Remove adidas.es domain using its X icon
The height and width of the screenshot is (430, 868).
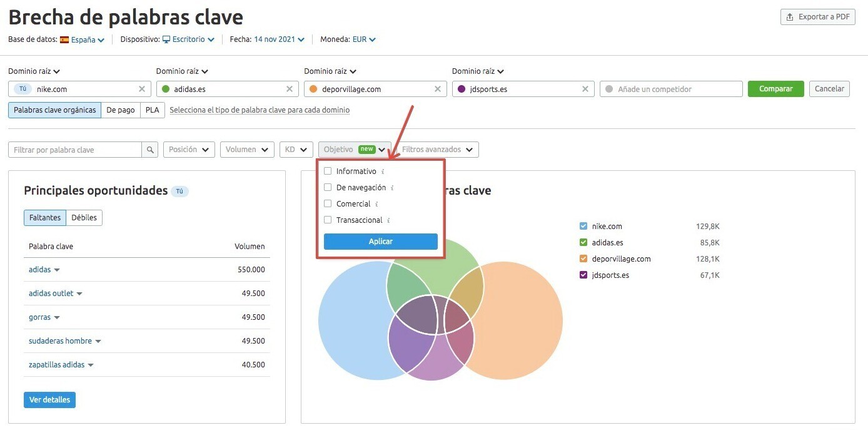[290, 89]
